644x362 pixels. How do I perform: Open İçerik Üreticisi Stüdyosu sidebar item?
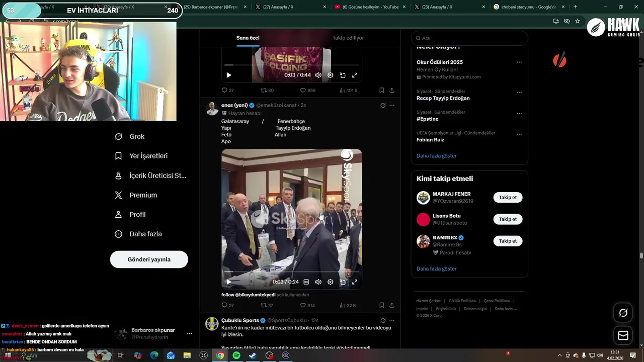coord(150,175)
